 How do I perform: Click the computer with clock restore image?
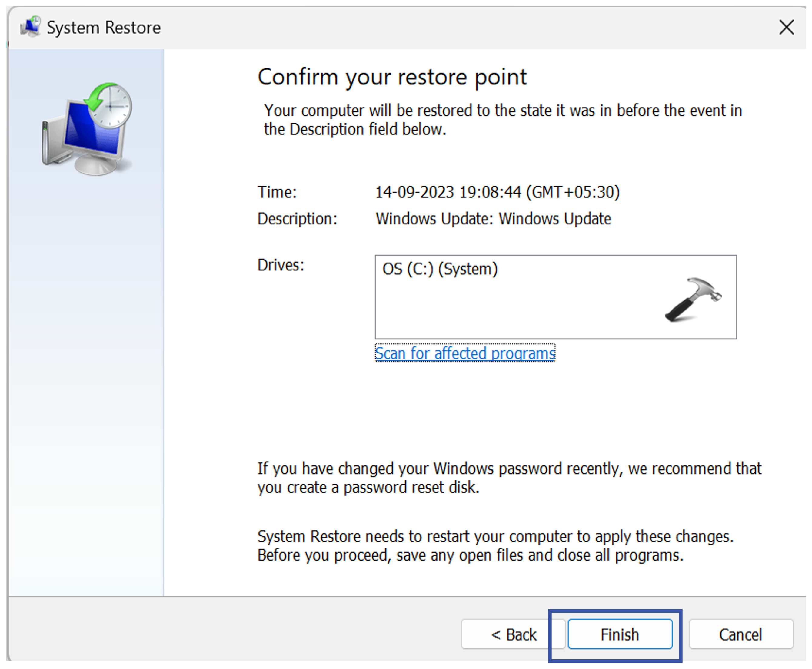(88, 129)
